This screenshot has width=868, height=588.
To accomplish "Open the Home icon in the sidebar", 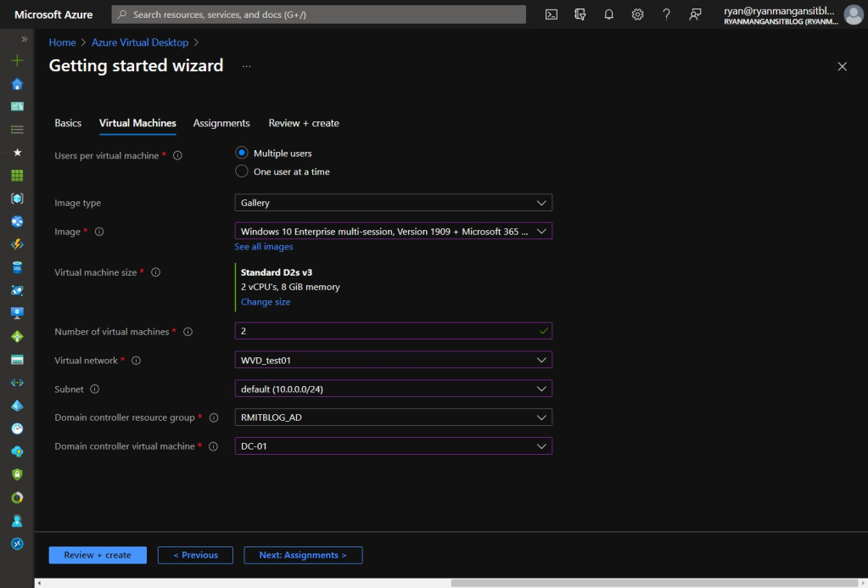I will click(x=17, y=84).
